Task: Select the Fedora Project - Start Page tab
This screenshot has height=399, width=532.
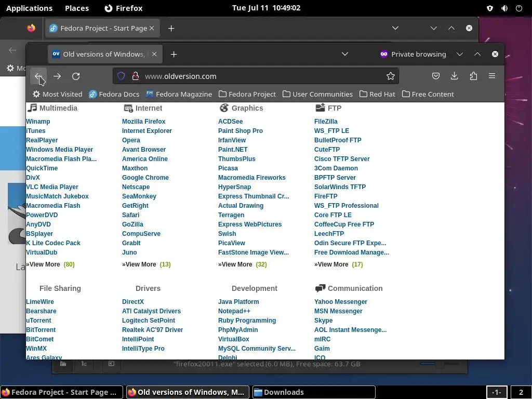Action: 102,28
